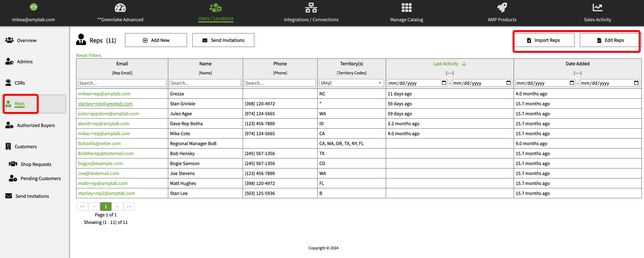The image size is (644, 258).
Task: Click the Reset Filters link
Action: click(89, 56)
